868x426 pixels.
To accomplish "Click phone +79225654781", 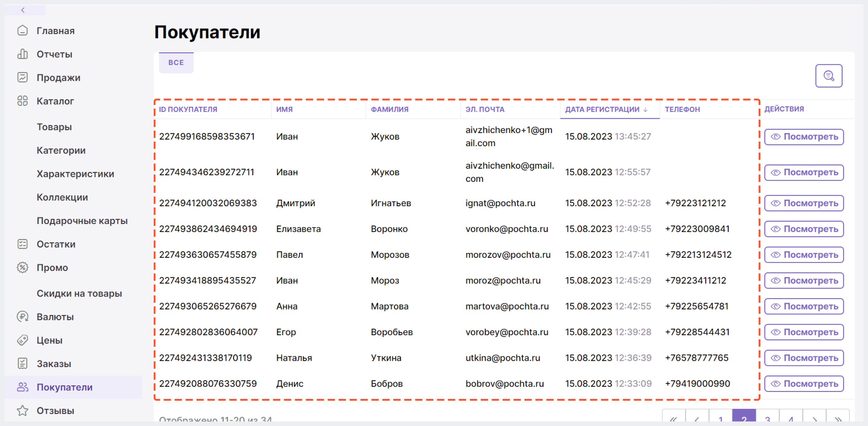I will (x=697, y=306).
